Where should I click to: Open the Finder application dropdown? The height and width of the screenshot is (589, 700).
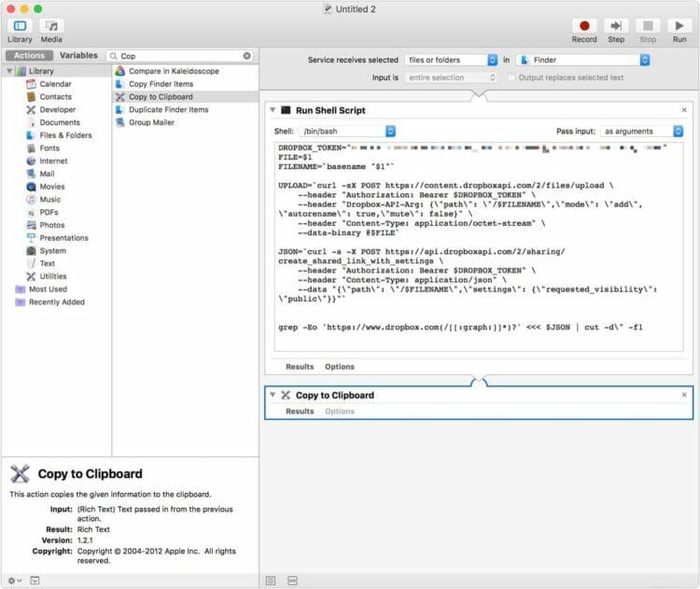tap(582, 60)
